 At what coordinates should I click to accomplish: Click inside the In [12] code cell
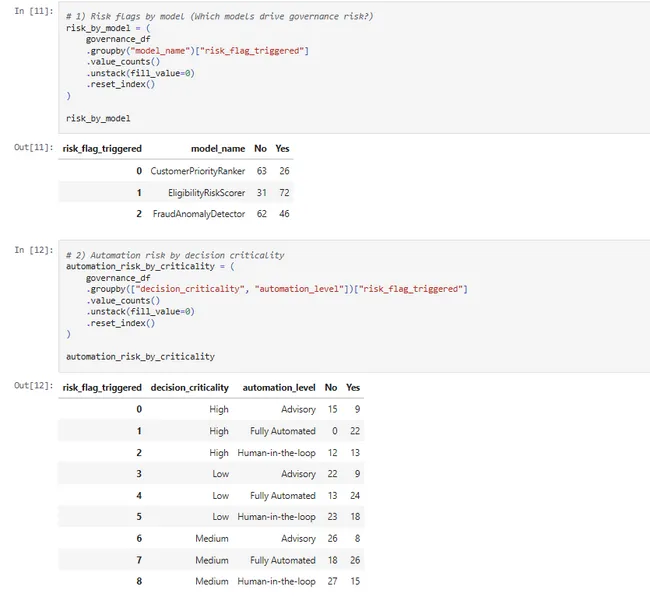(x=350, y=300)
